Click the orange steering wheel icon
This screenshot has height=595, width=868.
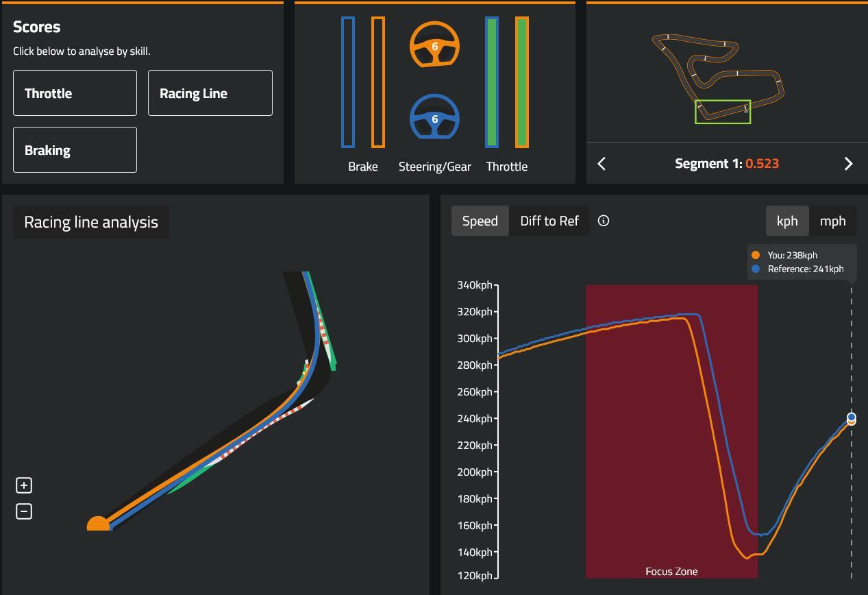pos(434,45)
